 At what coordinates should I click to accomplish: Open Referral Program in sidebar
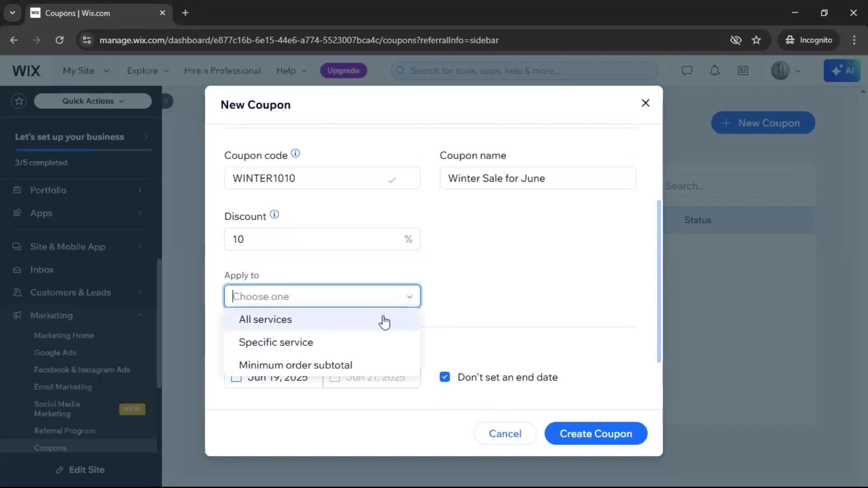coord(65,431)
